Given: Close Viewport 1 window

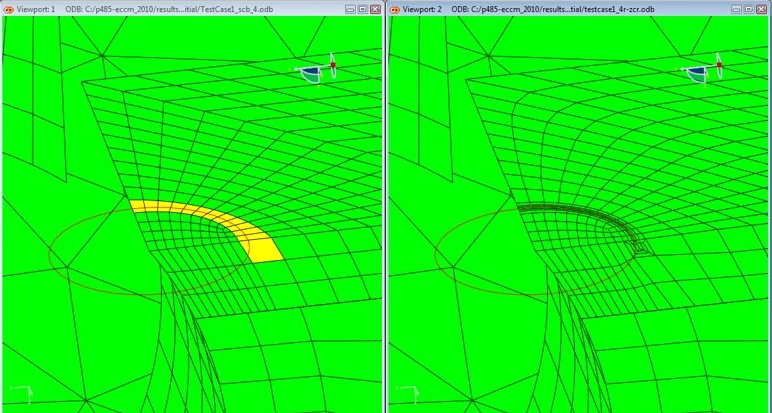Looking at the screenshot, I should (x=375, y=8).
